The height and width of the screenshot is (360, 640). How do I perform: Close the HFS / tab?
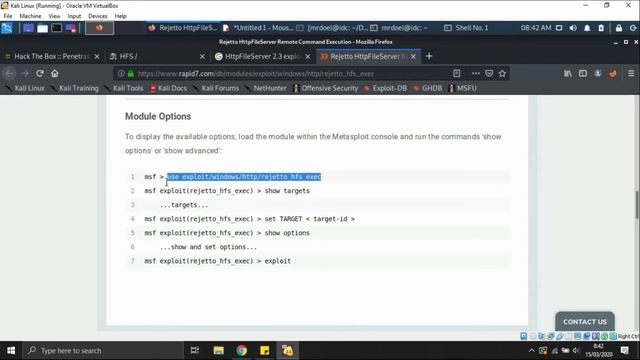point(202,57)
